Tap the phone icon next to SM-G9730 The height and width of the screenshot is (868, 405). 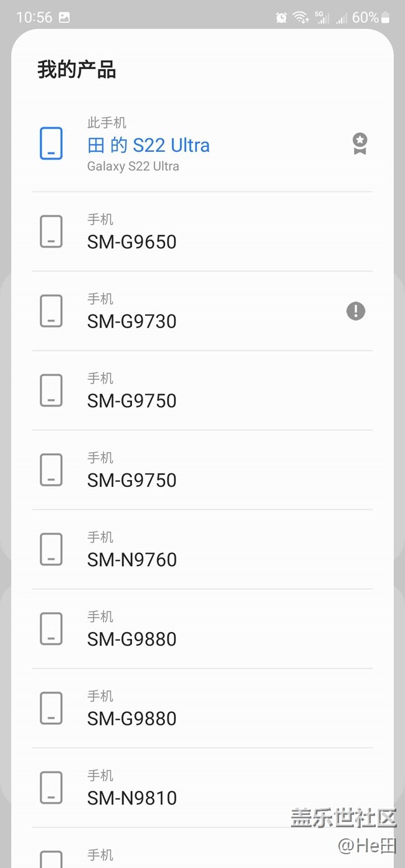tap(51, 311)
